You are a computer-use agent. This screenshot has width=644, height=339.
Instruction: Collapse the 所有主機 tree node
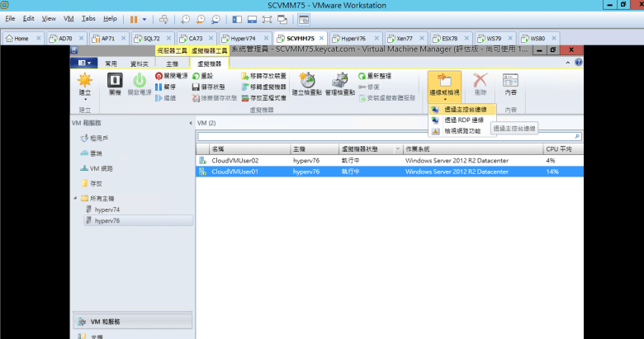point(75,199)
